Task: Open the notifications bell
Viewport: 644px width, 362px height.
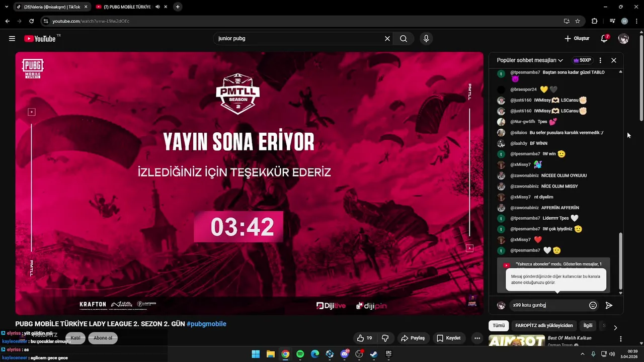Action: [x=605, y=39]
